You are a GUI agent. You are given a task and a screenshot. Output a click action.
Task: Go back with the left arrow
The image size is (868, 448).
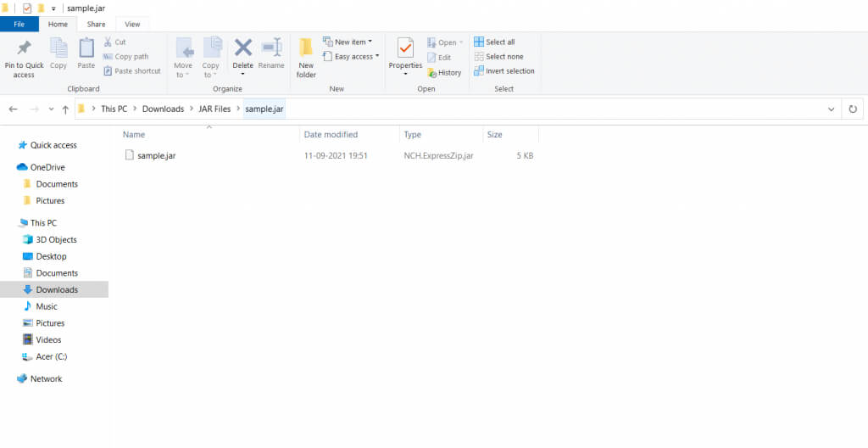click(x=14, y=109)
